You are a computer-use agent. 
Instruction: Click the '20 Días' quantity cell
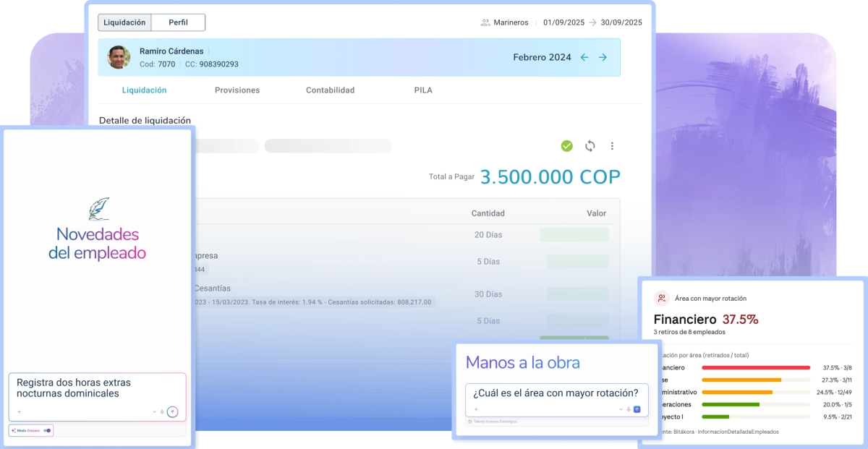click(x=489, y=235)
